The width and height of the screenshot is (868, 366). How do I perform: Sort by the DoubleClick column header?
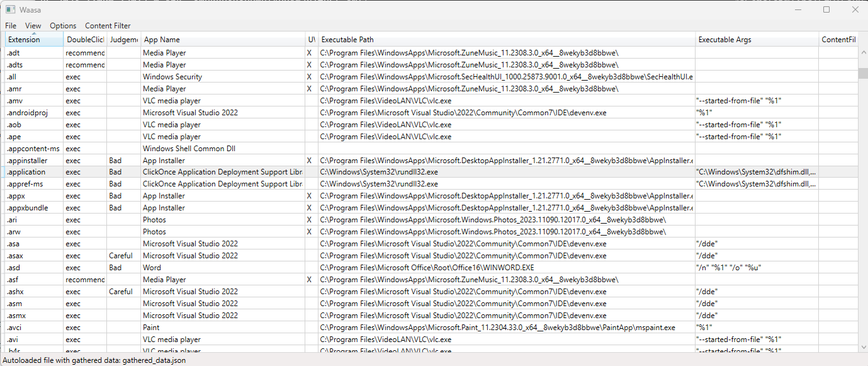pos(85,40)
